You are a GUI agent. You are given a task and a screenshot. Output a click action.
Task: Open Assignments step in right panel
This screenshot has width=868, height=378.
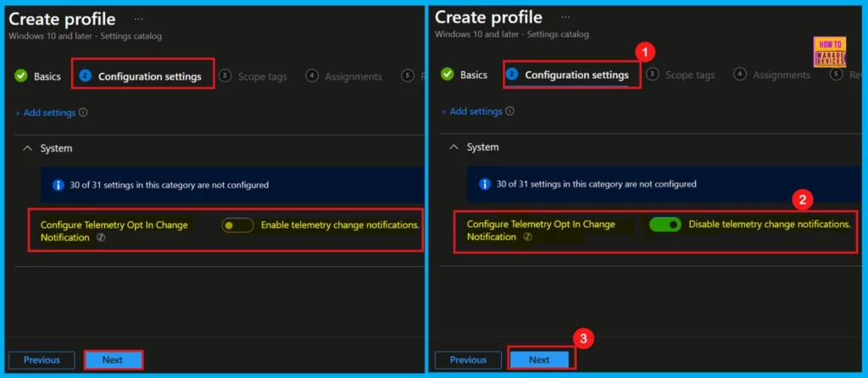tap(771, 75)
